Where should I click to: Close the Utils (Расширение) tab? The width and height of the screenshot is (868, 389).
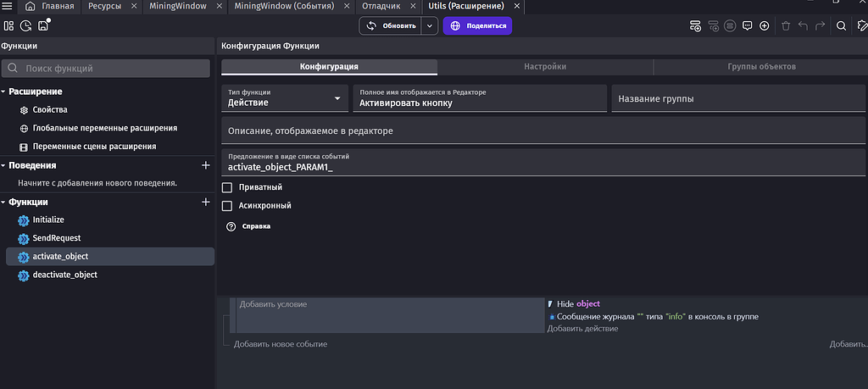[x=516, y=6]
